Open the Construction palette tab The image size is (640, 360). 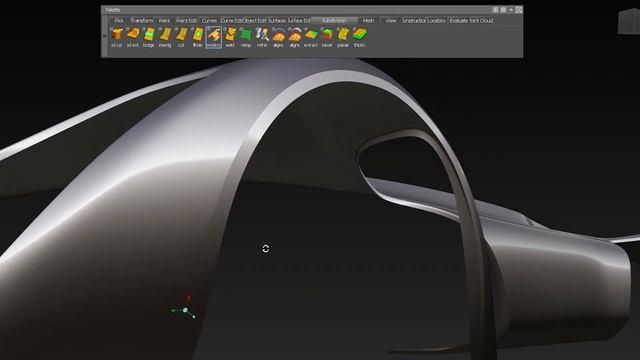point(414,20)
